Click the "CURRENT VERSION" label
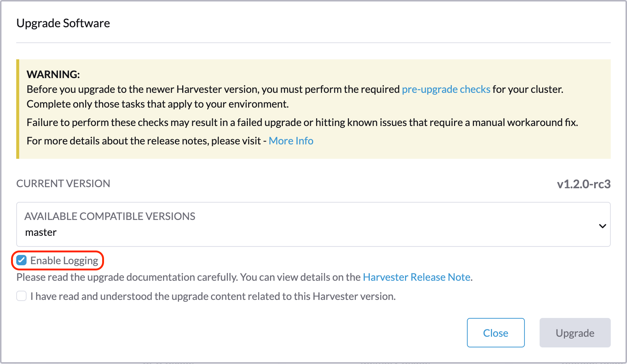 [x=63, y=183]
